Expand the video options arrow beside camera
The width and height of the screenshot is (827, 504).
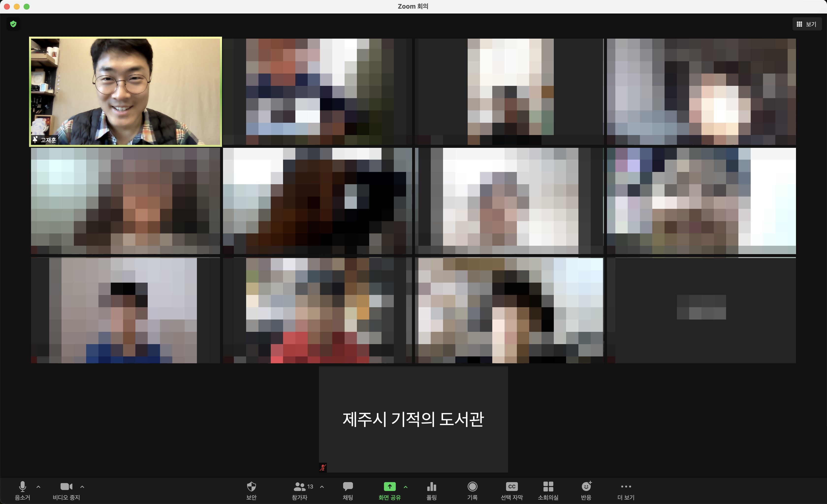click(x=82, y=487)
